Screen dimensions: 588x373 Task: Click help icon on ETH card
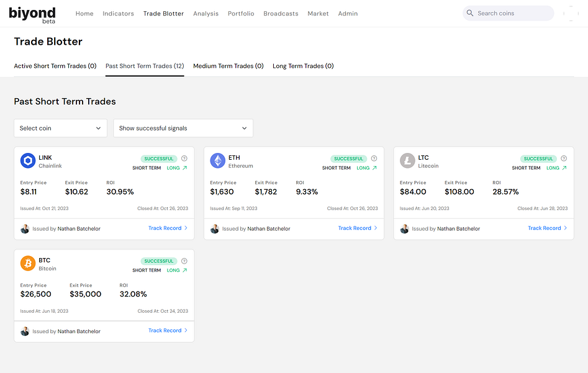pos(374,159)
